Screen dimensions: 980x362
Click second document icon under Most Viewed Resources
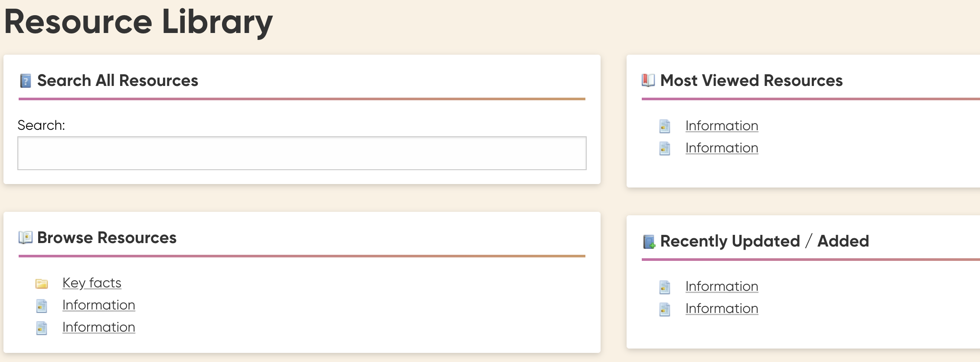665,148
